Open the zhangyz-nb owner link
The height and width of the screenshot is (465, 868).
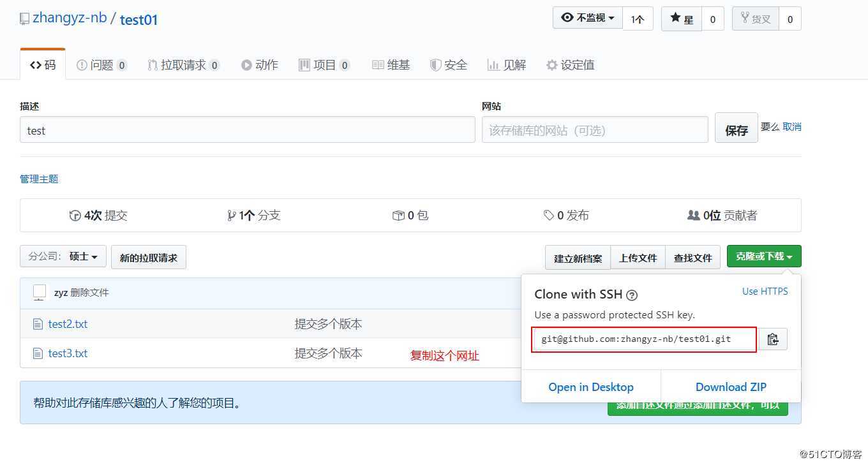pos(70,18)
